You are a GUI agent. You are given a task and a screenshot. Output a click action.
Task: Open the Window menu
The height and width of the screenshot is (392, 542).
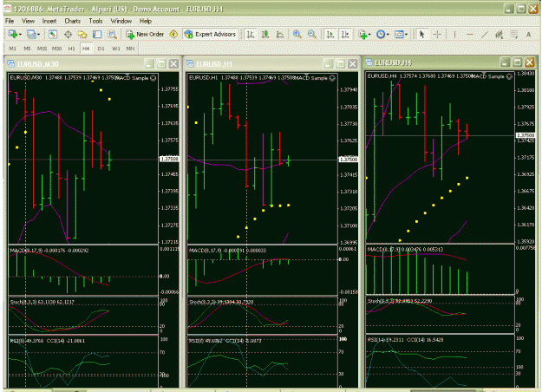(121, 21)
